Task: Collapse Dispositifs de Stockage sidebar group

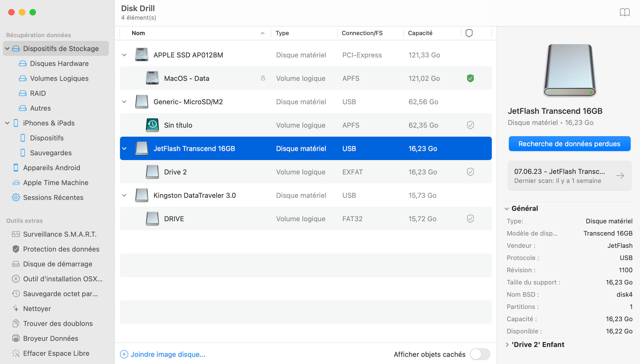Action: (7, 49)
